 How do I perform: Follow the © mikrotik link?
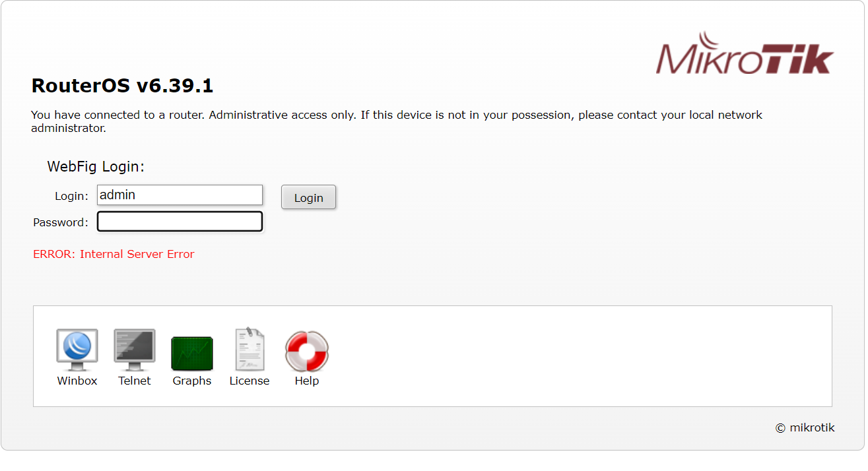click(805, 427)
